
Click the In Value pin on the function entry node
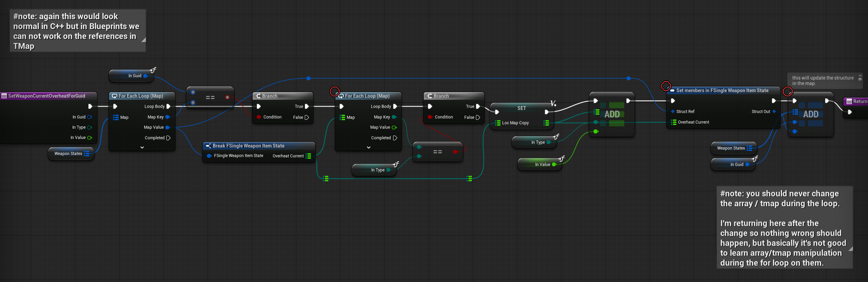click(90, 138)
